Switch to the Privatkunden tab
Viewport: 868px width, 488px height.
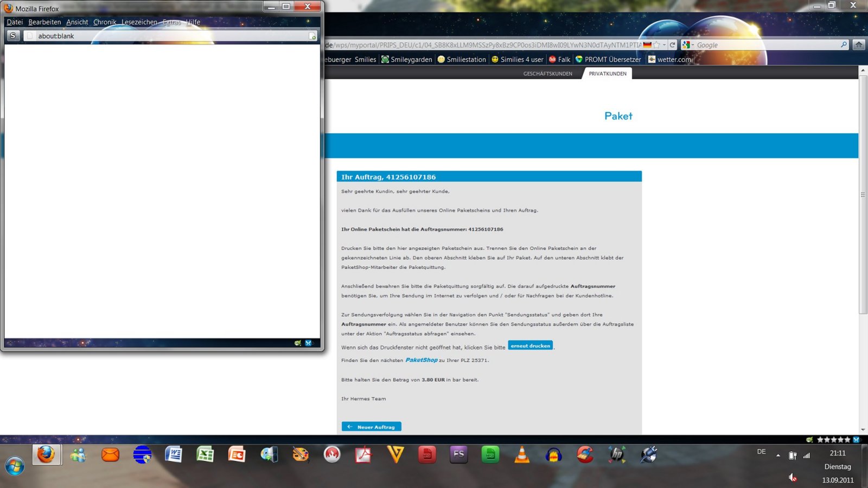click(x=608, y=74)
